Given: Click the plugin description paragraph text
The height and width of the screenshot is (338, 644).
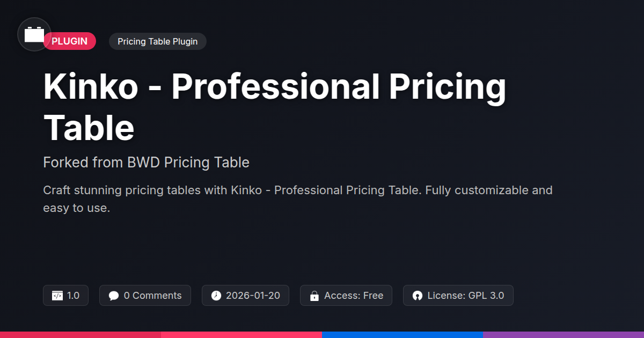Looking at the screenshot, I should 298,199.
